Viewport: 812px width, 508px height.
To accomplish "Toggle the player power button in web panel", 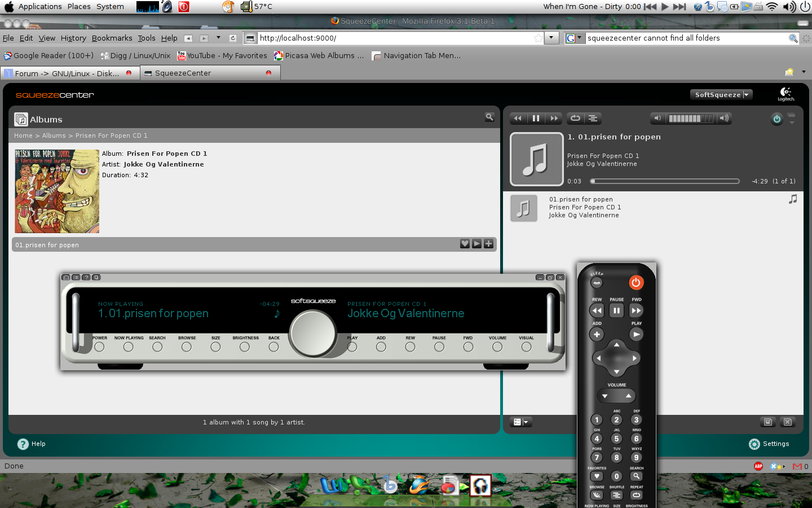I will 776,119.
